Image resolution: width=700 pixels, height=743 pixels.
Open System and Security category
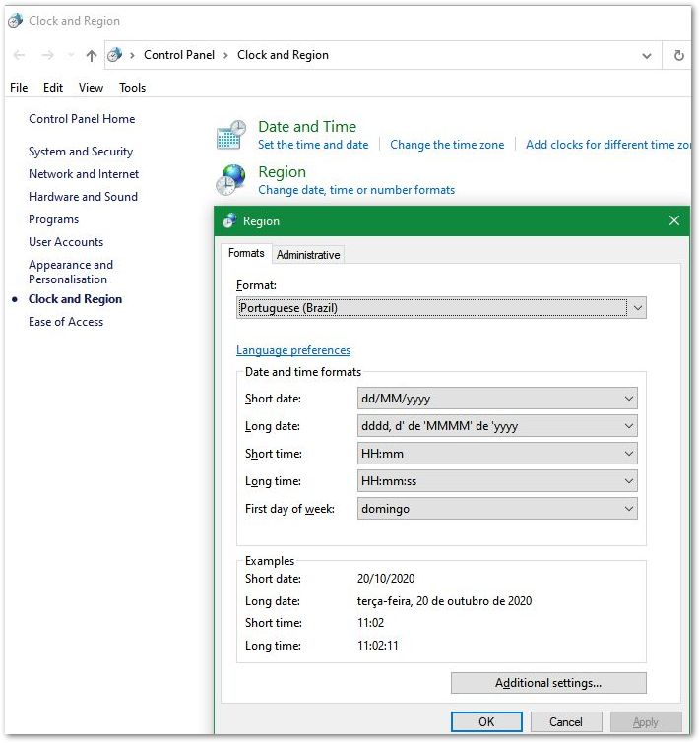point(81,152)
